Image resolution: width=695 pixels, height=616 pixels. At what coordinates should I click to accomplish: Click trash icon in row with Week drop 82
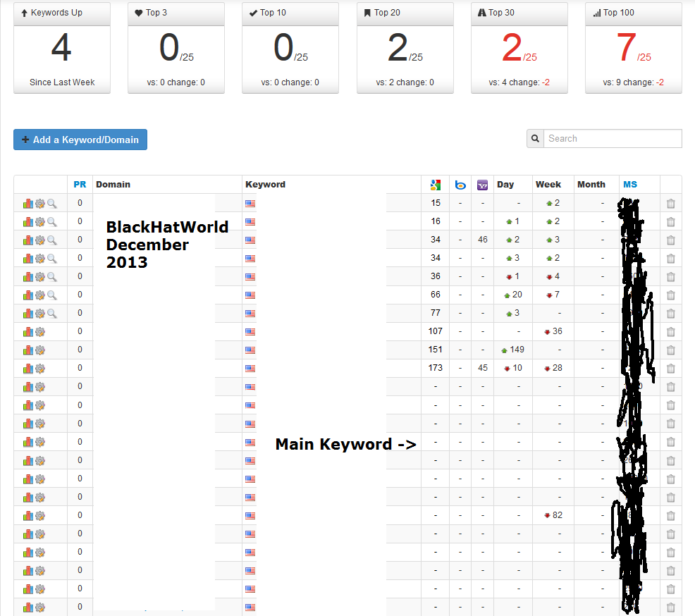670,516
